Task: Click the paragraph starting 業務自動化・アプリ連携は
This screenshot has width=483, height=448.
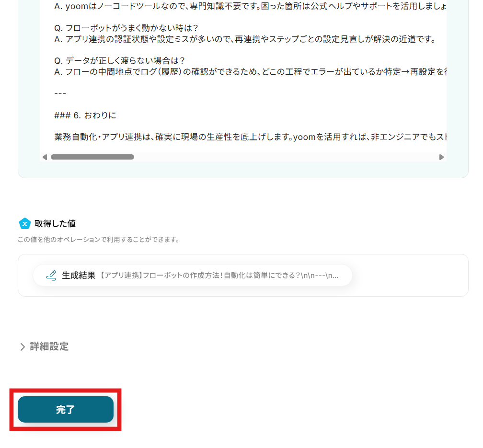Action: 251,137
